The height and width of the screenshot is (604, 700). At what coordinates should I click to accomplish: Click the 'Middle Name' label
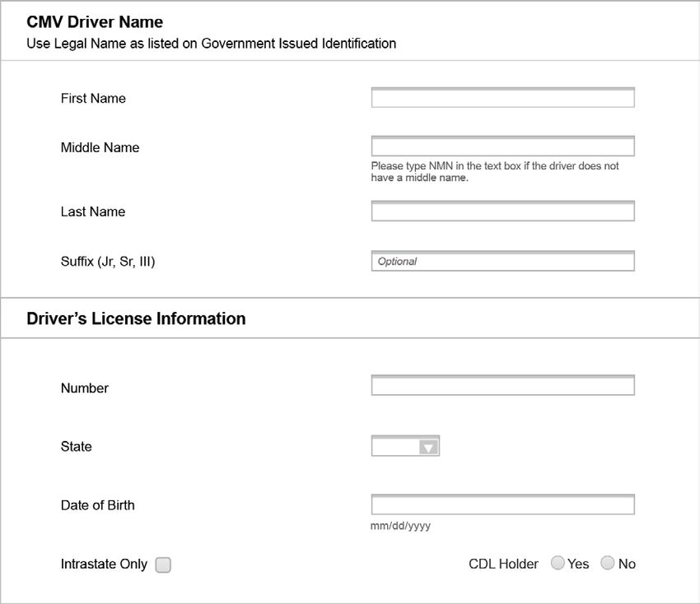point(100,147)
